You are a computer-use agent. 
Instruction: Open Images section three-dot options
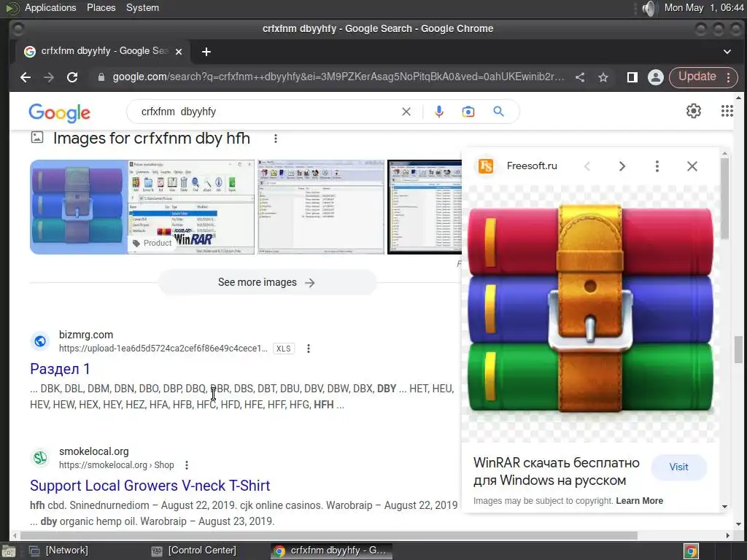point(275,139)
